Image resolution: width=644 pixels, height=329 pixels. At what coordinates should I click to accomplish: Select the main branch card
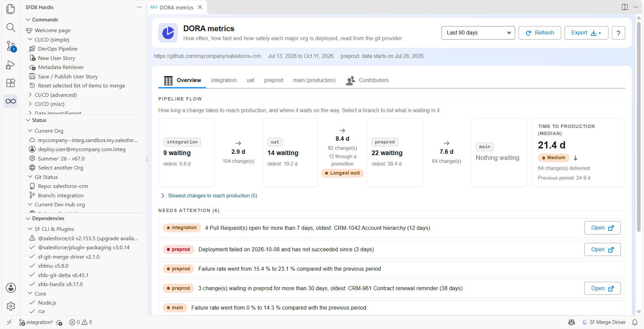click(x=498, y=152)
